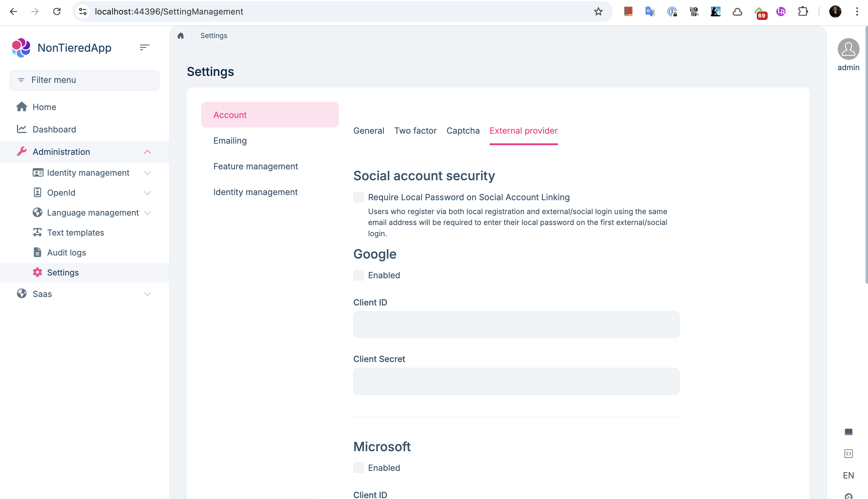Viewport: 868px width, 499px height.
Task: Open the admin user avatar menu
Action: point(848,49)
